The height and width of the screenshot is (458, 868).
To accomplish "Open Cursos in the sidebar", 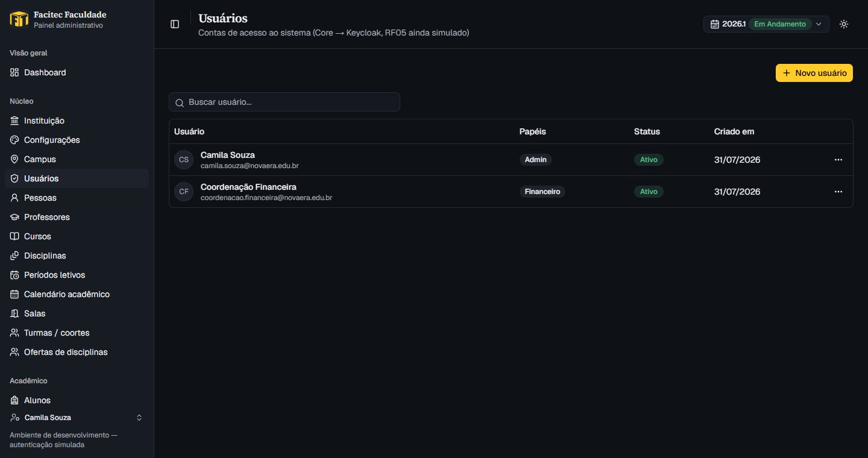I will point(77,236).
